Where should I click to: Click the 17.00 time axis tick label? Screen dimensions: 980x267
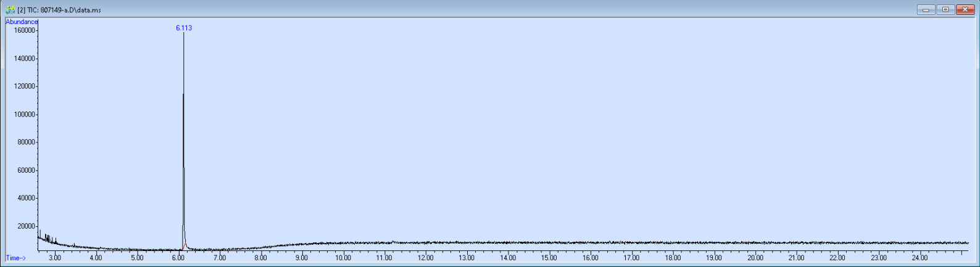tap(631, 258)
